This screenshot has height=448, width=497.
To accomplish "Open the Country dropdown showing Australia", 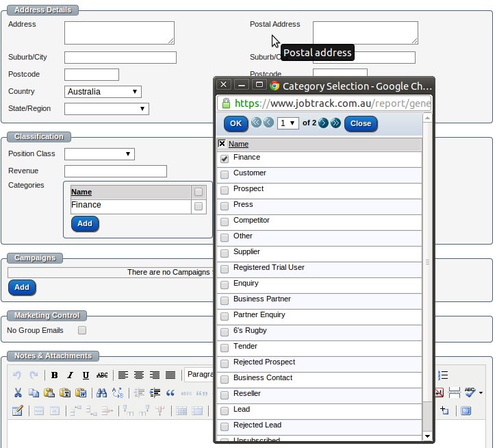I will [x=103, y=92].
